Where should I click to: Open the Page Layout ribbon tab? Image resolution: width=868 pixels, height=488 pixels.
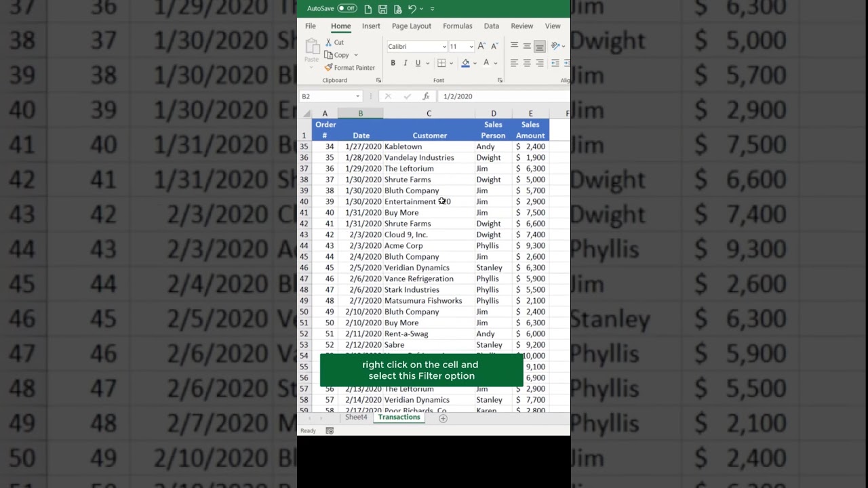(x=412, y=26)
